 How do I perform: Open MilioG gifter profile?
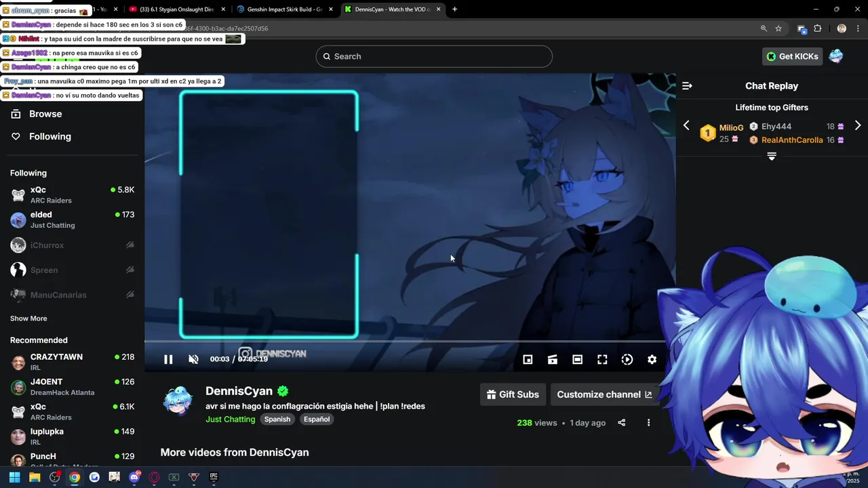point(731,127)
